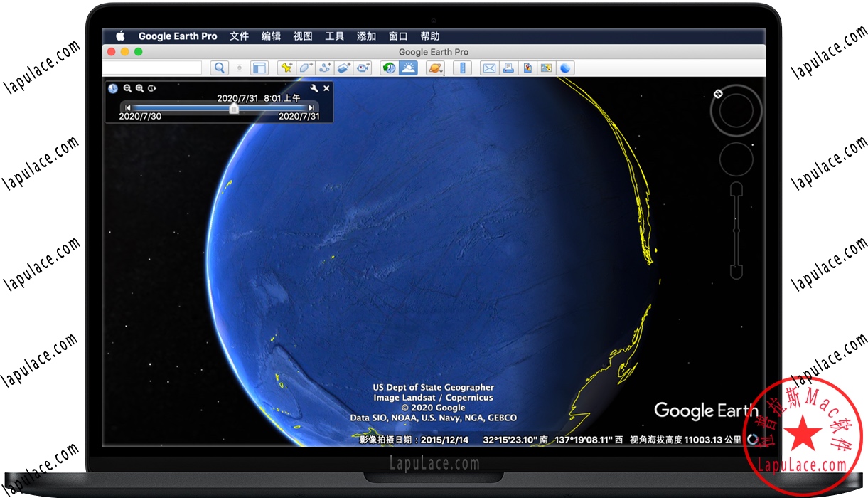Image resolution: width=868 pixels, height=498 pixels.
Task: Open the 工具 menu
Action: 334,36
